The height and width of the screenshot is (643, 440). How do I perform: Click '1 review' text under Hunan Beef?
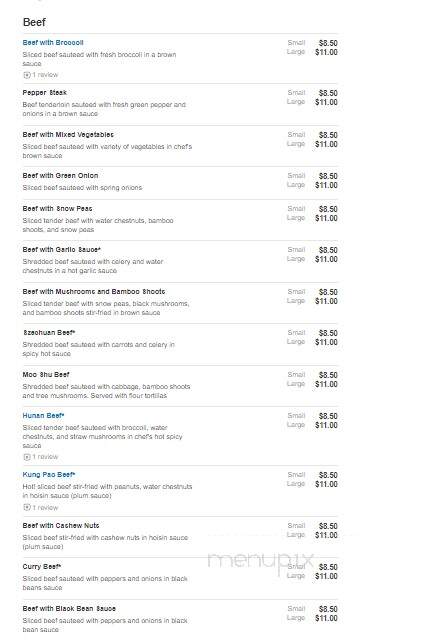pyautogui.click(x=45, y=457)
